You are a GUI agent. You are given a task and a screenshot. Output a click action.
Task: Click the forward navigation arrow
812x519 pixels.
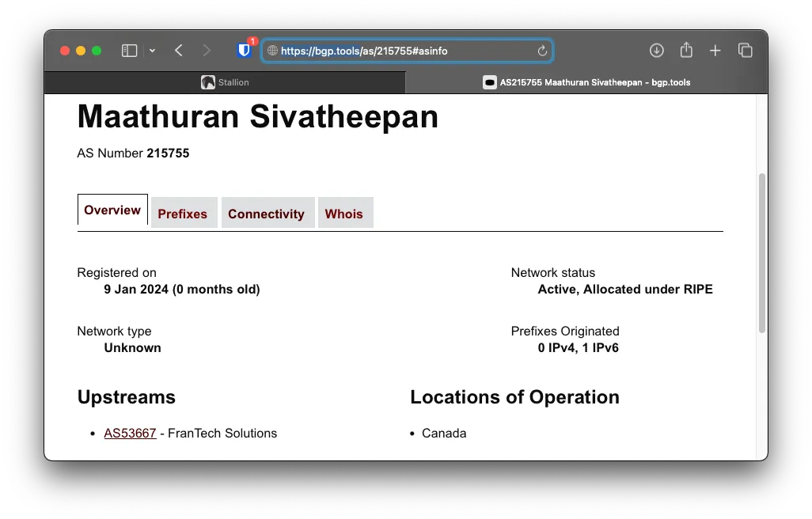pyautogui.click(x=207, y=51)
